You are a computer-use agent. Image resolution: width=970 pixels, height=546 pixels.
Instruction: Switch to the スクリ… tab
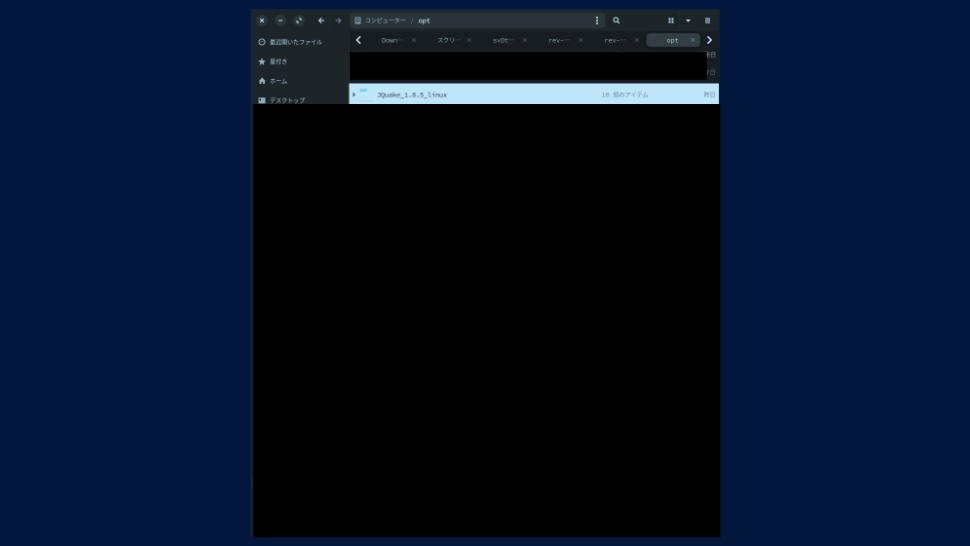point(449,40)
